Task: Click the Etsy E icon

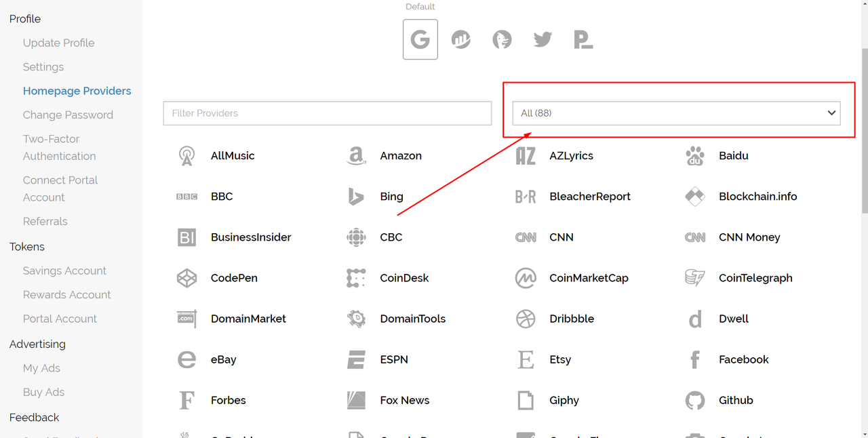Action: 526,359
